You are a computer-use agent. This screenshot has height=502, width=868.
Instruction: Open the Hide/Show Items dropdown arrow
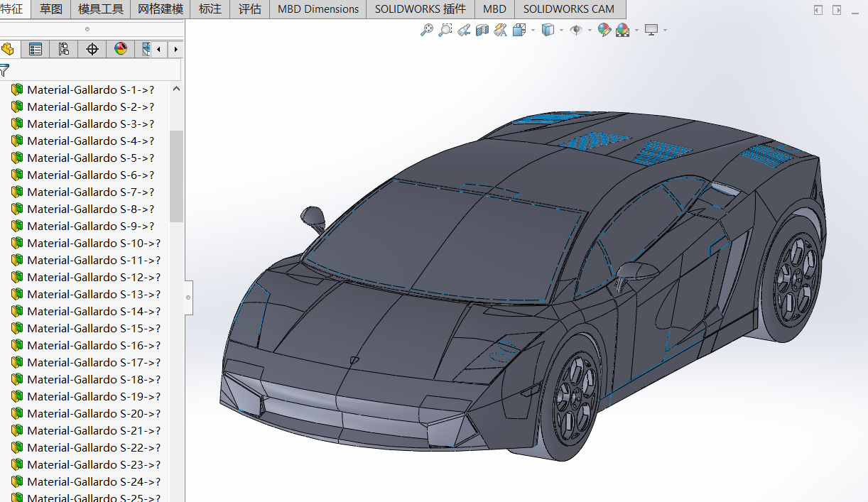pyautogui.click(x=590, y=30)
